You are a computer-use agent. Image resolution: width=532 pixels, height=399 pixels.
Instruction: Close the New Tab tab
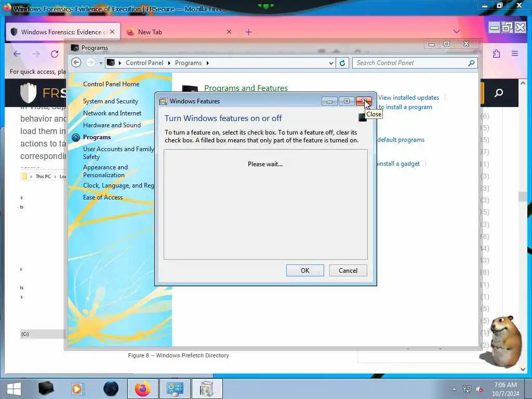[x=229, y=32]
